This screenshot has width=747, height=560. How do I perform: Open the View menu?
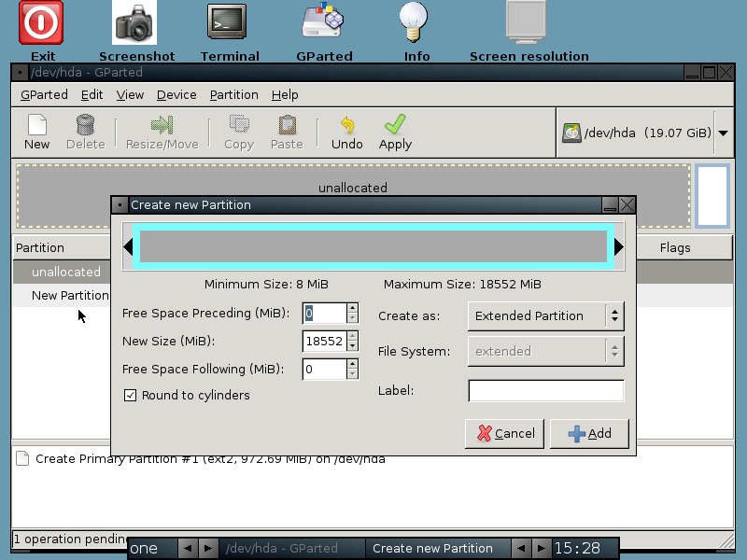click(130, 95)
